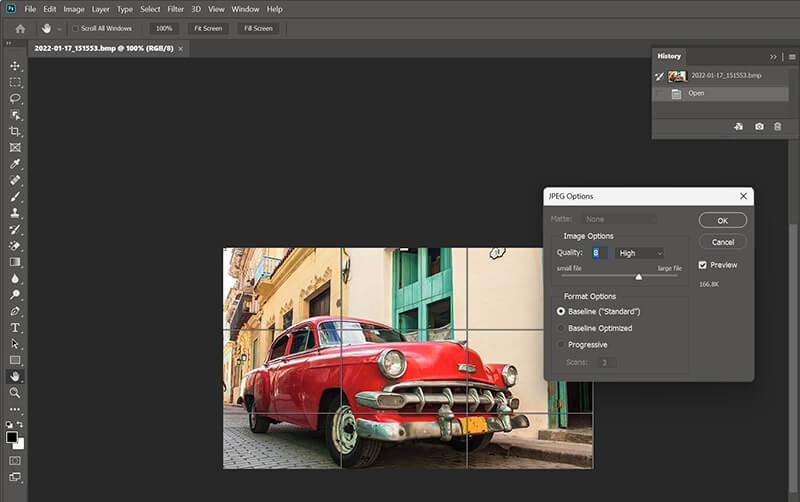The height and width of the screenshot is (502, 800).
Task: Click the Home icon in options bar
Action: point(20,29)
